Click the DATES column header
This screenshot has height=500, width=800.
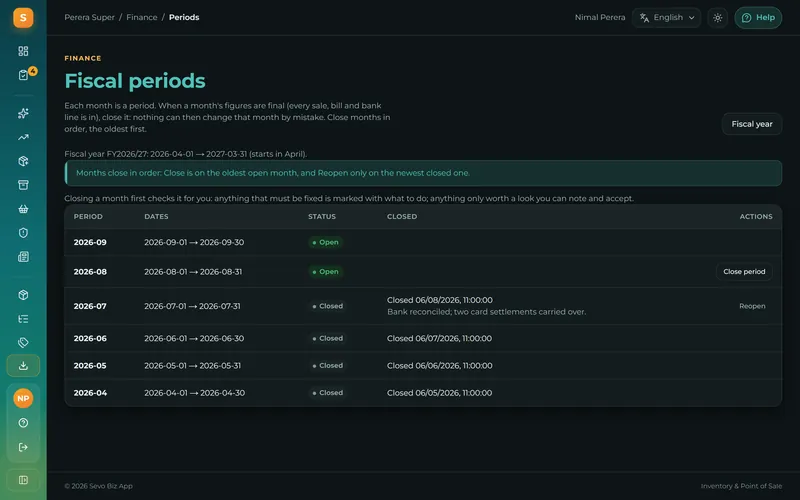click(x=156, y=216)
